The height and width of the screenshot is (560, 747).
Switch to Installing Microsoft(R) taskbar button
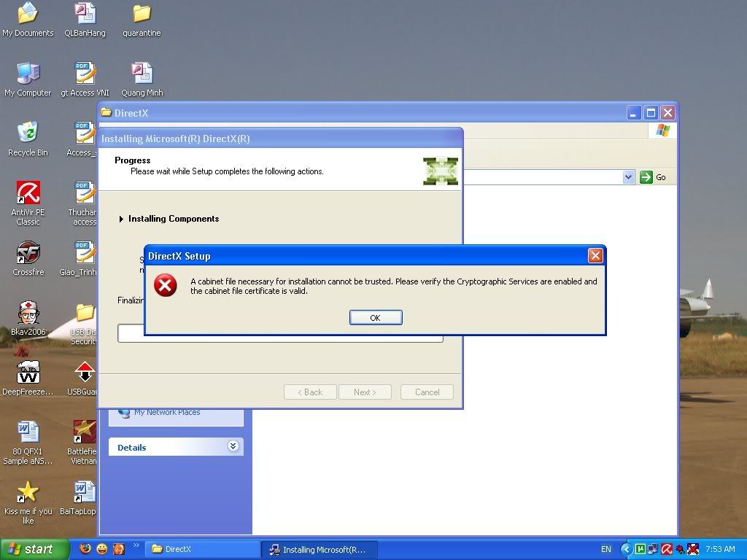pos(320,550)
